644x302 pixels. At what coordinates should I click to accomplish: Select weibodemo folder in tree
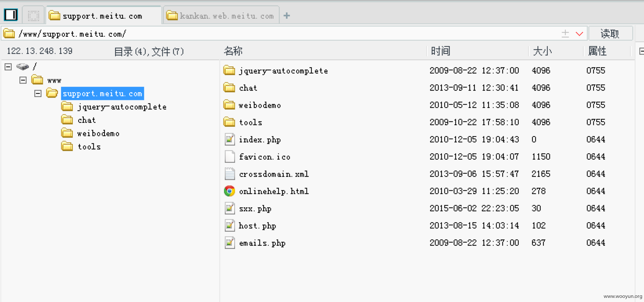pyautogui.click(x=98, y=133)
